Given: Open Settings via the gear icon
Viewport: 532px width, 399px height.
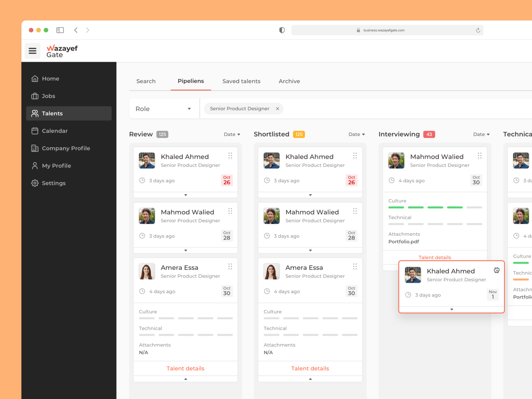Looking at the screenshot, I should point(35,183).
